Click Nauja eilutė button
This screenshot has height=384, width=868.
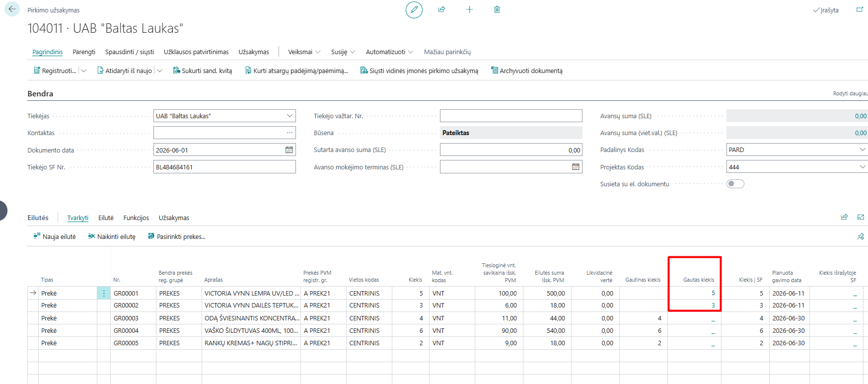(x=55, y=236)
